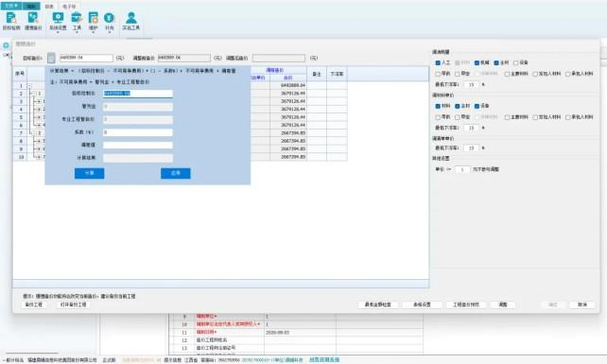Switch to the 报表 ribbon tab
Screen dimensions: 607x364
[x=49, y=7]
